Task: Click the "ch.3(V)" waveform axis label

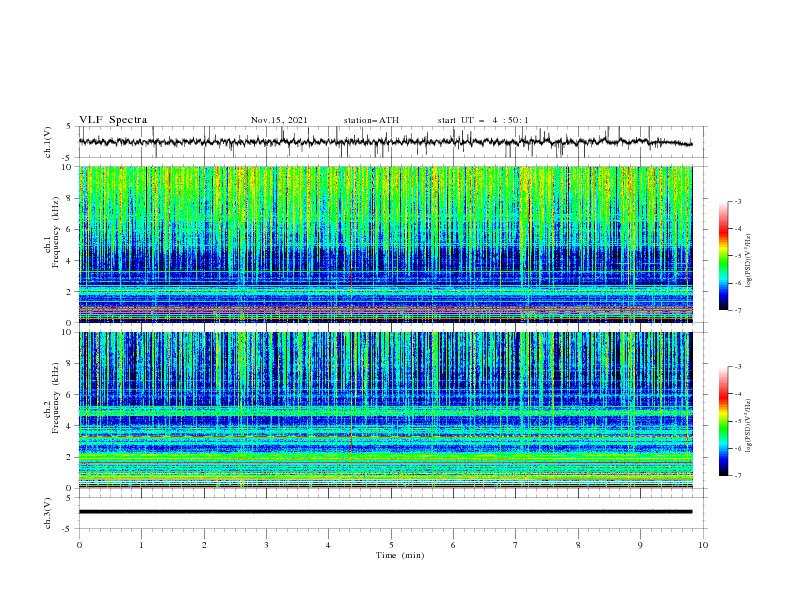Action: pos(48,513)
